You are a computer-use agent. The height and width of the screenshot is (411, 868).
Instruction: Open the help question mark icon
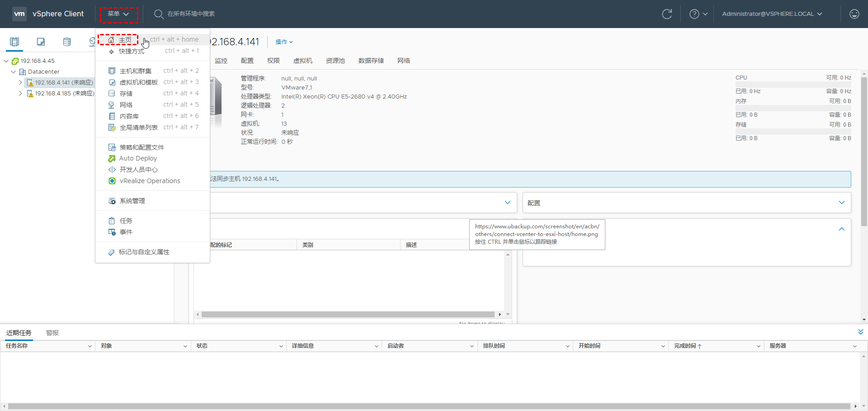pyautogui.click(x=694, y=14)
